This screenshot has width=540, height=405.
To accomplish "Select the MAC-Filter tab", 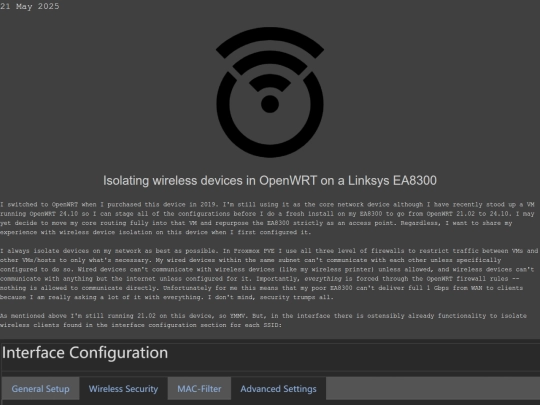I will tap(199, 388).
